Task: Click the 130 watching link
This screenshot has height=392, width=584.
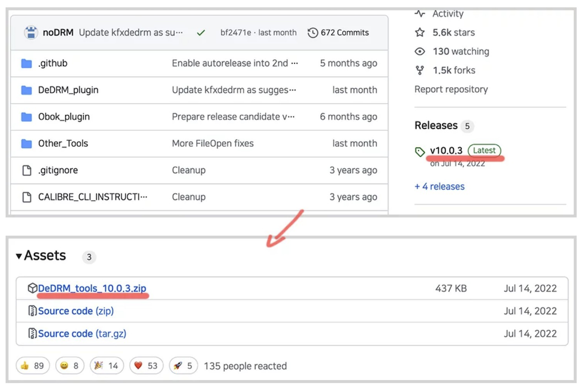Action: (x=461, y=51)
